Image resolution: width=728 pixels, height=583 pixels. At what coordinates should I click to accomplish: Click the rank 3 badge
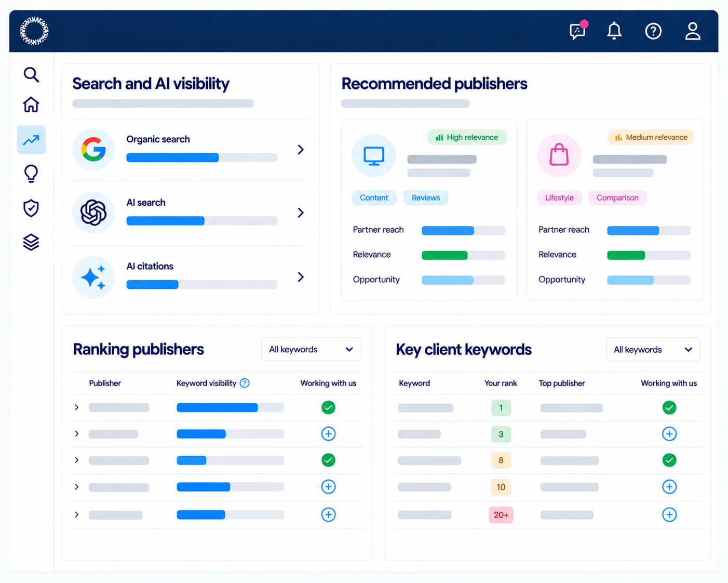[501, 434]
